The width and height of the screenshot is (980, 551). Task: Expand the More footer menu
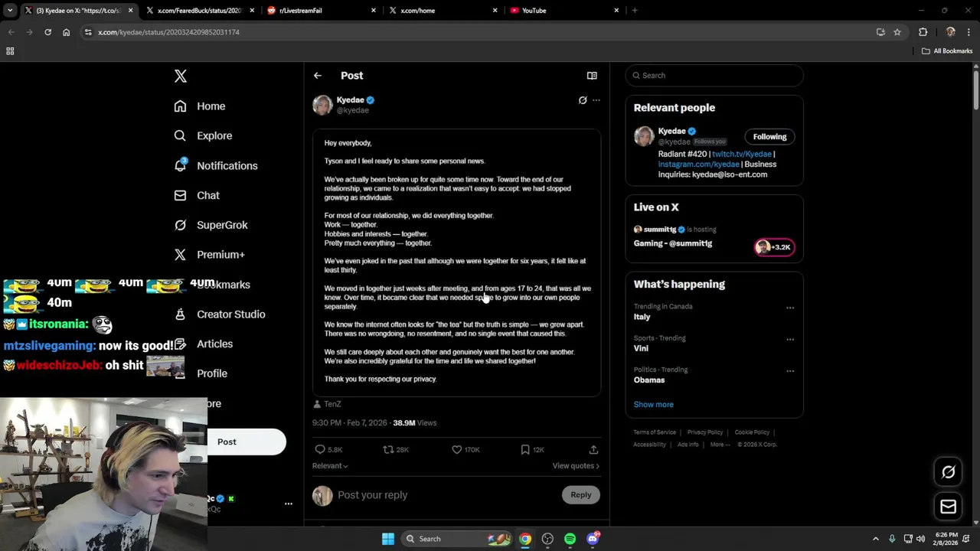[x=720, y=445]
